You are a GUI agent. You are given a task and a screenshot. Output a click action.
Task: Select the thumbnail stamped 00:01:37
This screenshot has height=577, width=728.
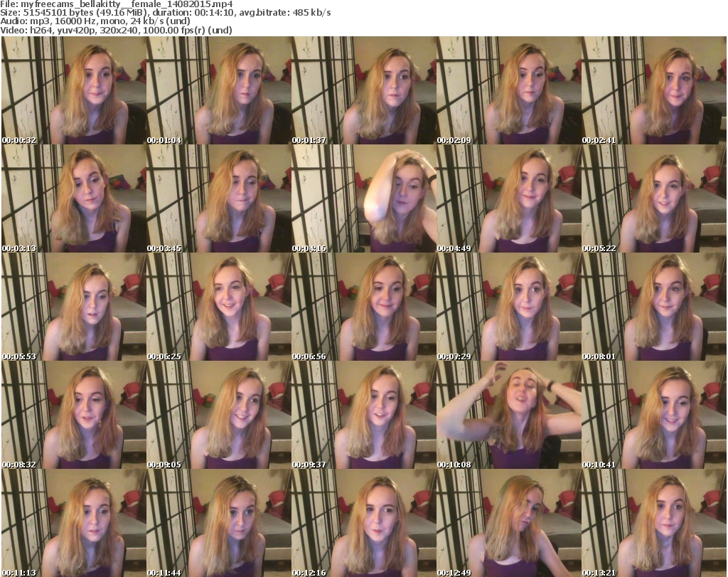pos(363,90)
